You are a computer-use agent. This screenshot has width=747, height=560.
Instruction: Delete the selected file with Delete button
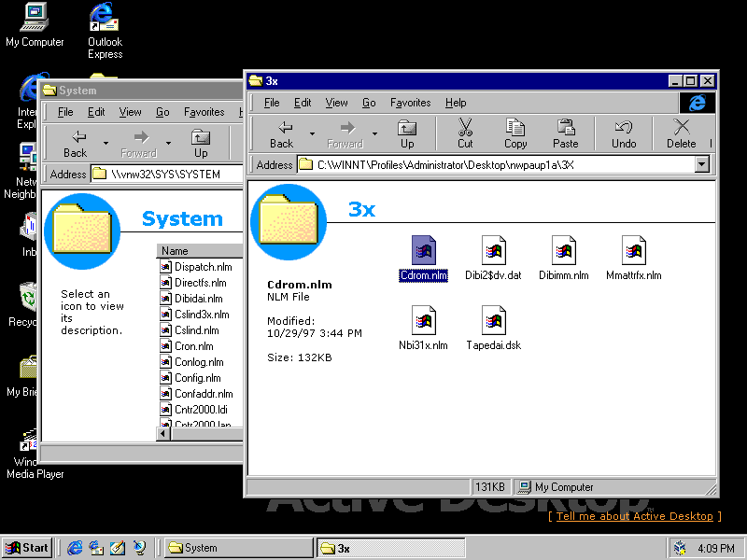[682, 134]
